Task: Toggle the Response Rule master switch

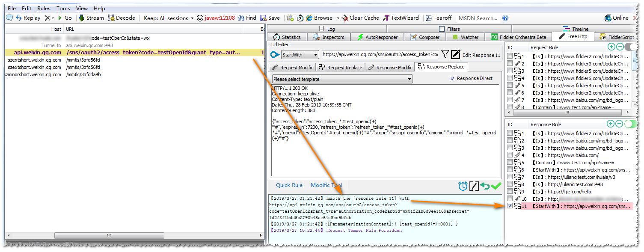Action: tap(631, 124)
